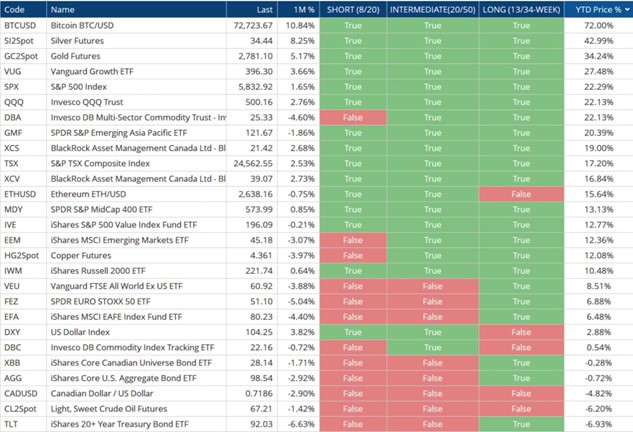The height and width of the screenshot is (432, 633).
Task: Select the Gold Futures name cell
Action: (x=136, y=56)
